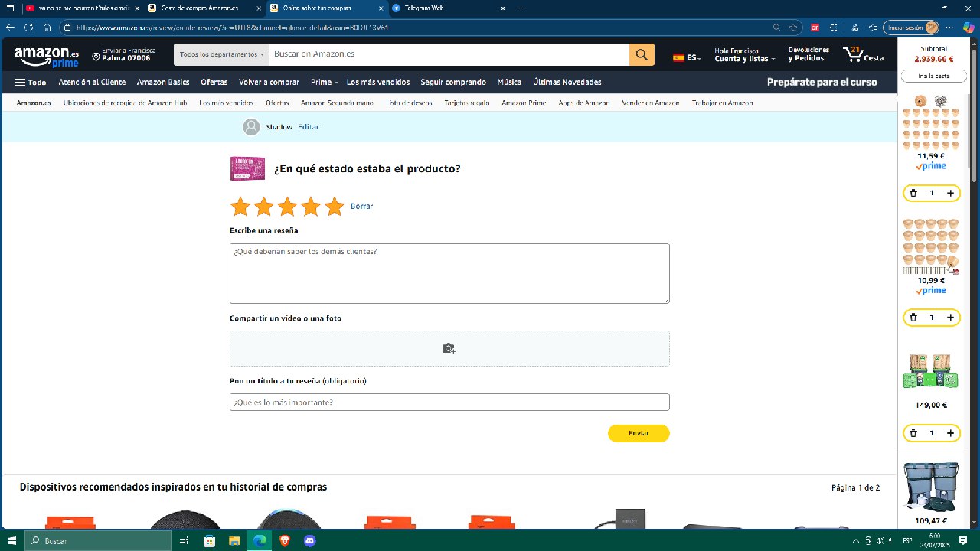Click the Windows taskbar Buscar search box

tap(98, 540)
